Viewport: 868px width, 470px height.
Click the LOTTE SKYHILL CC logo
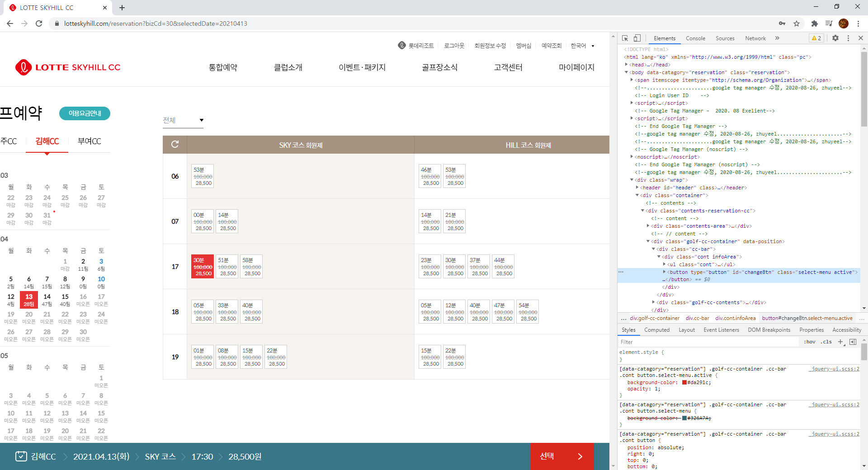pyautogui.click(x=68, y=67)
